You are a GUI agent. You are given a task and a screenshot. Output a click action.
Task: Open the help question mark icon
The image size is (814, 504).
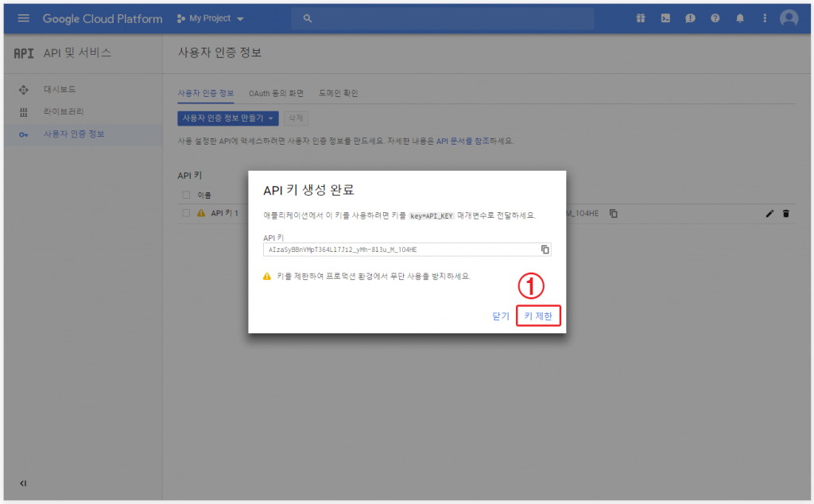715,18
